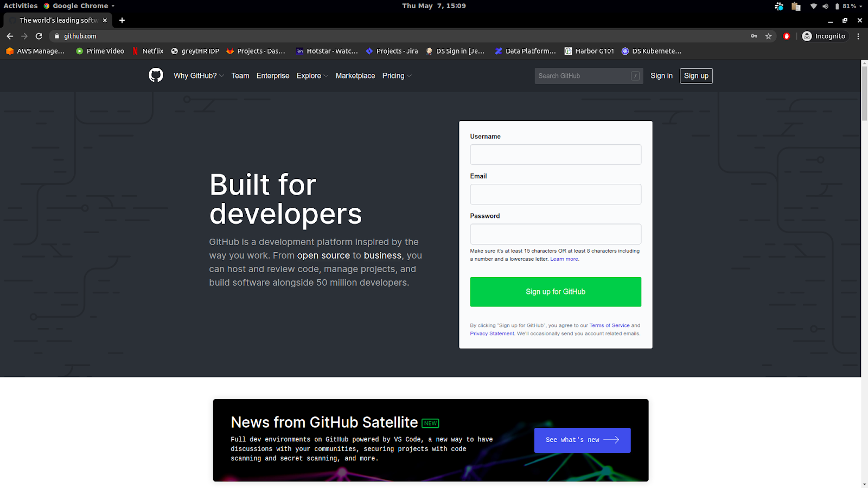Select the world's leading software tab
This screenshot has height=488, width=868.
click(58, 20)
